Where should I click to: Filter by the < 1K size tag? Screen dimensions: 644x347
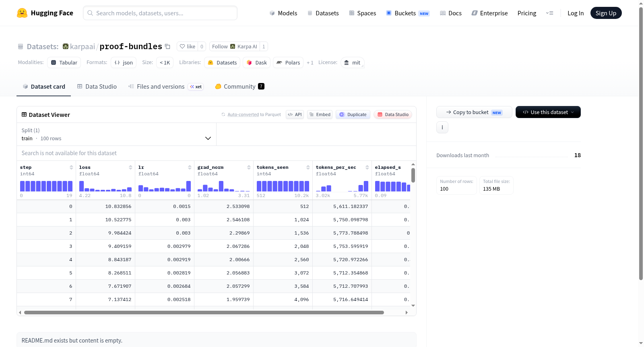(x=165, y=62)
